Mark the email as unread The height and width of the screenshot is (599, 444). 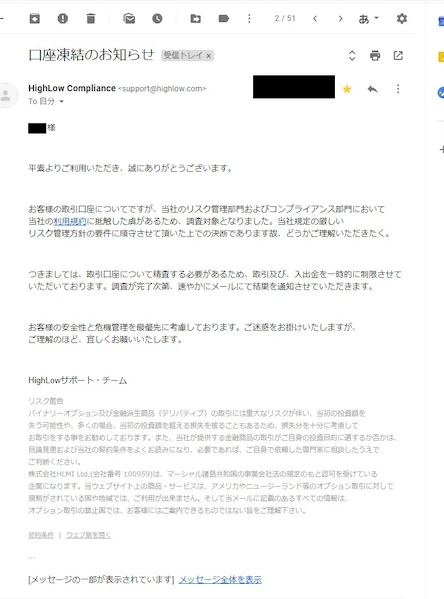[129, 18]
